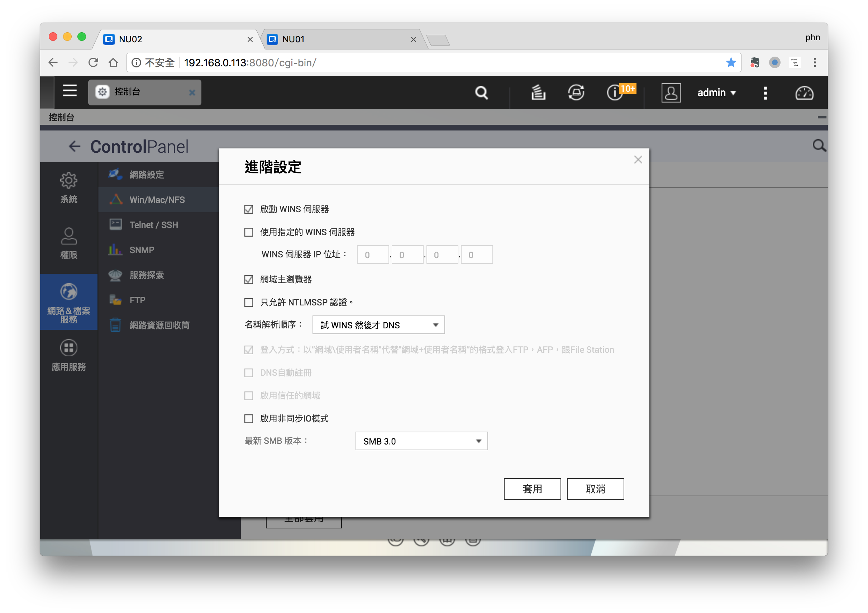Open notifications info icon with 10+ badge
This screenshot has width=868, height=613.
pyautogui.click(x=615, y=92)
